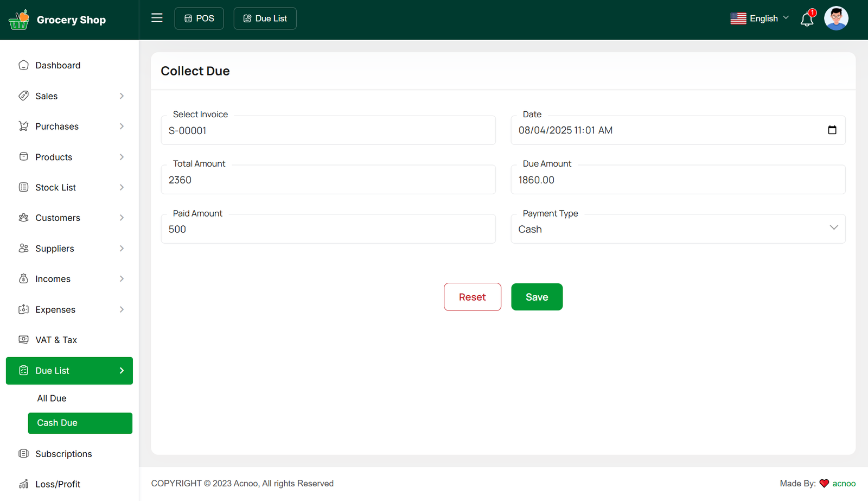Open the notification bell
The width and height of the screenshot is (868, 501).
coord(807,20)
